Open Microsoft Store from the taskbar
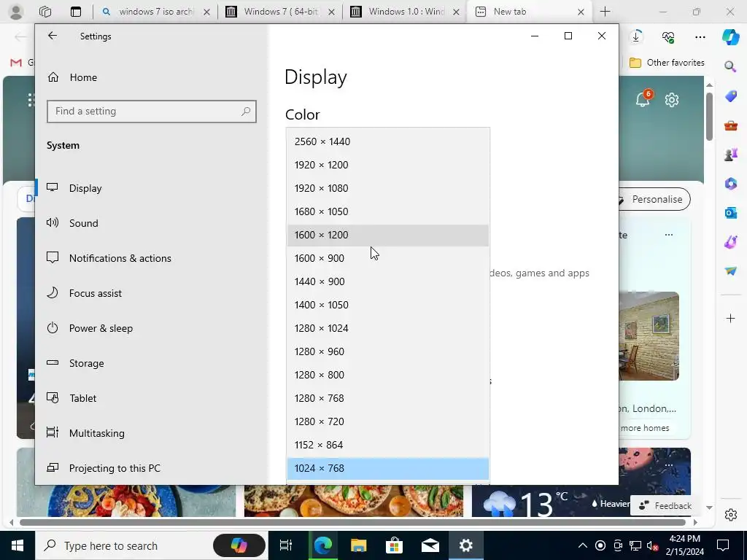This screenshot has height=560, width=747. (394, 545)
